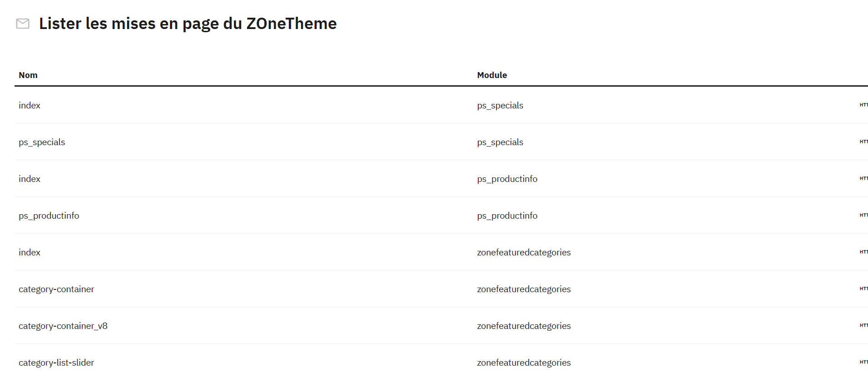Select the category-list-slider name cell

pyautogui.click(x=56, y=363)
